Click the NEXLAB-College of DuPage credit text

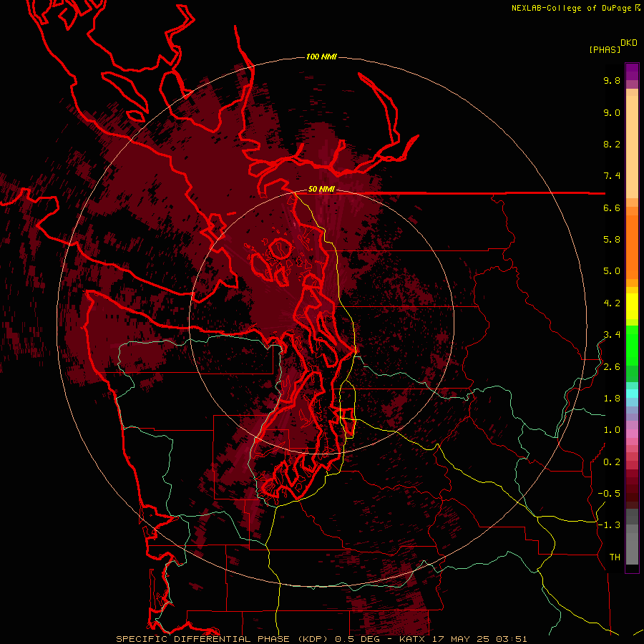point(571,8)
